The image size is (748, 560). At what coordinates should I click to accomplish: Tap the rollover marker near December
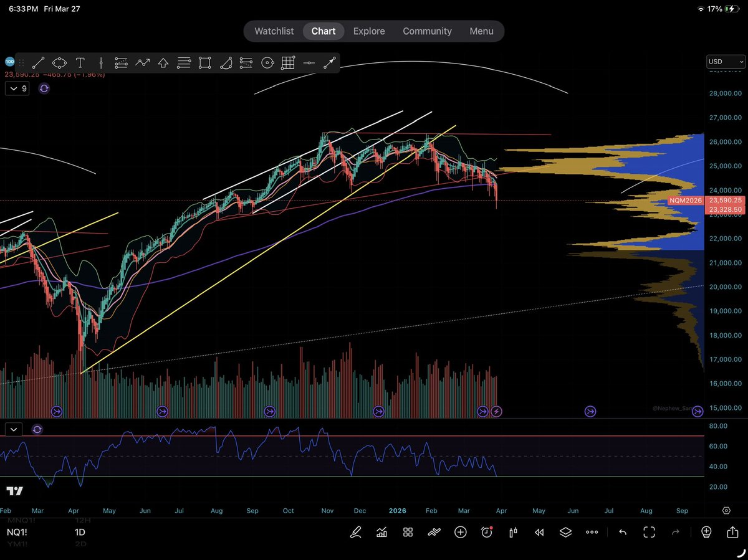coord(378,411)
